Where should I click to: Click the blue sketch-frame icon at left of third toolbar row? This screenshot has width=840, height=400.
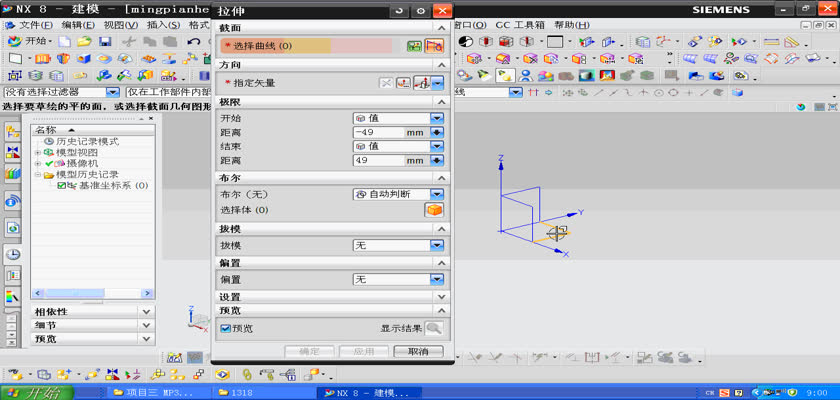(x=14, y=76)
